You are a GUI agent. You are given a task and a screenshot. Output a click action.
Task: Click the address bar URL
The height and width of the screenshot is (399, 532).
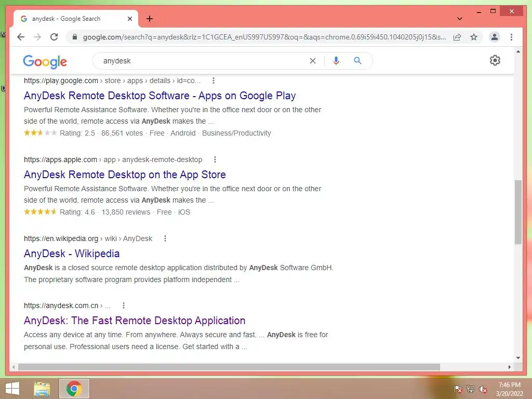pyautogui.click(x=264, y=37)
